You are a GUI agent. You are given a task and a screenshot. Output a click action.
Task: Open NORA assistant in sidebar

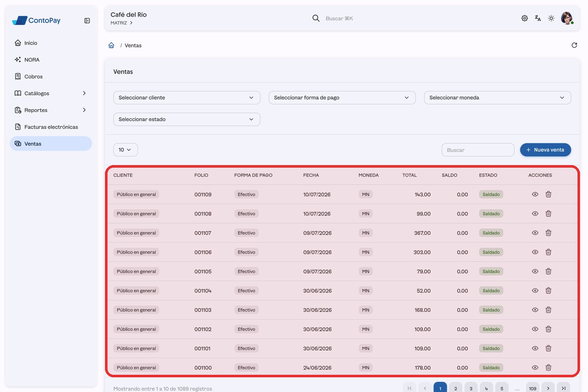51,60
